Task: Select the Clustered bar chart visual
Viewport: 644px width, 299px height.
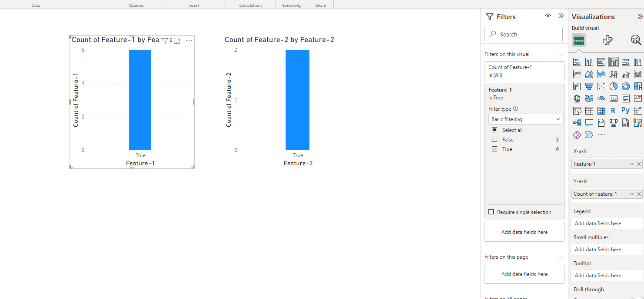Action: [x=601, y=62]
